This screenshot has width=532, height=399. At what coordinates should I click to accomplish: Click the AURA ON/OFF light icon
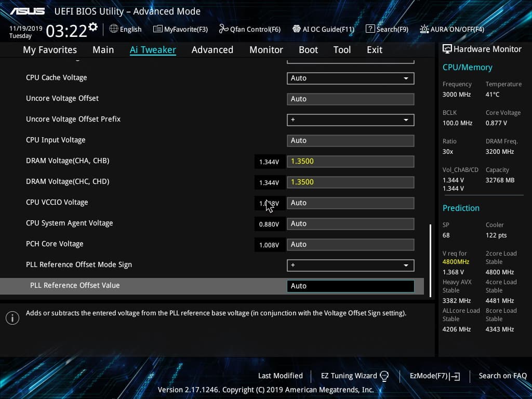[x=424, y=29]
